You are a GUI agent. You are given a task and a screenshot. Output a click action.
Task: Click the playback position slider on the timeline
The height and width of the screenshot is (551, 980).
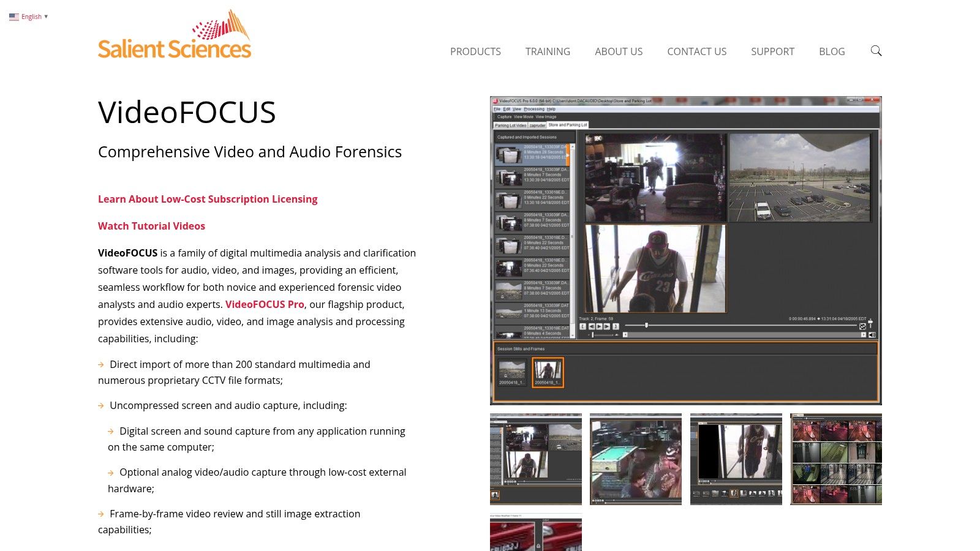point(647,326)
